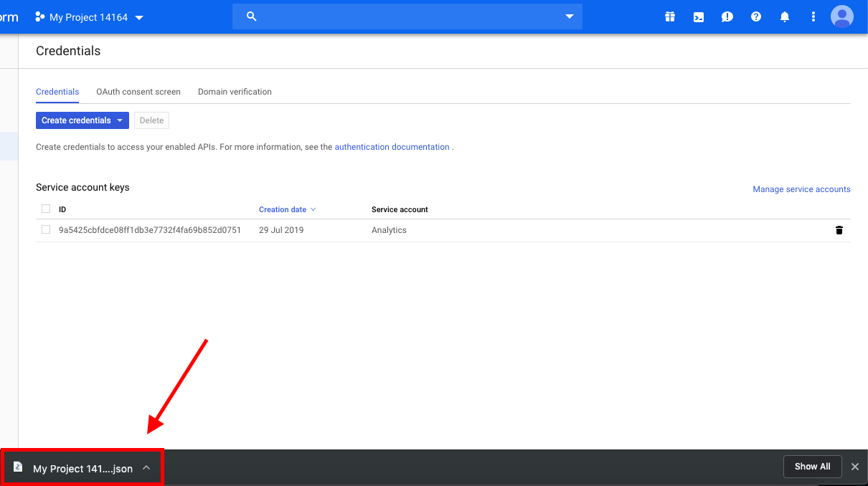Open the Create credentials dropdown

point(82,120)
